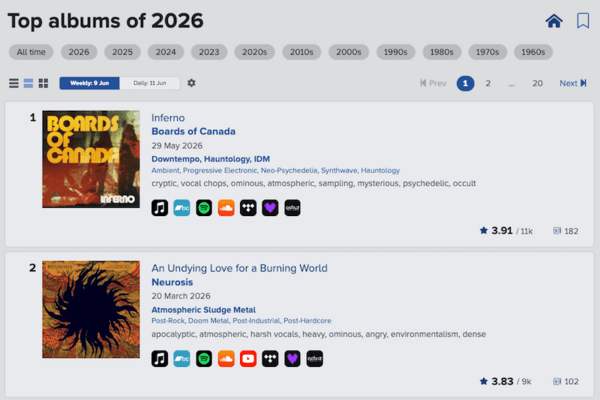Open Inferno on Spotify
The image size is (600, 400).
204,208
